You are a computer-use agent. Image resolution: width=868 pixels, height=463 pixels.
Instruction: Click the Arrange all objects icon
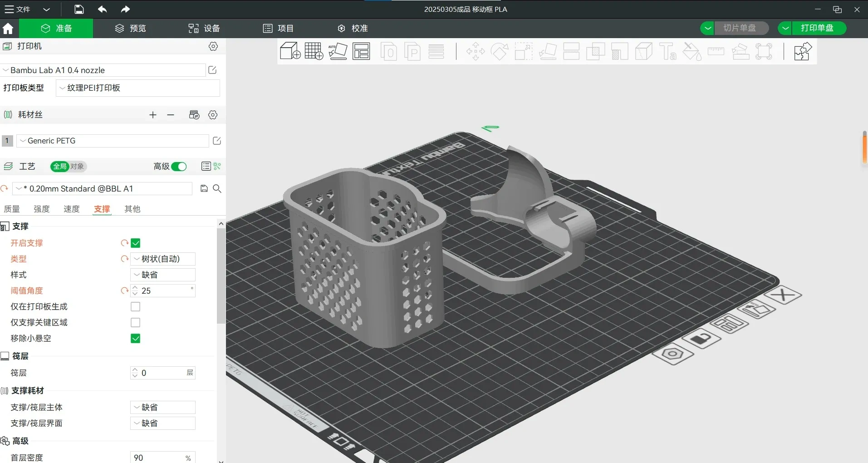tap(362, 51)
